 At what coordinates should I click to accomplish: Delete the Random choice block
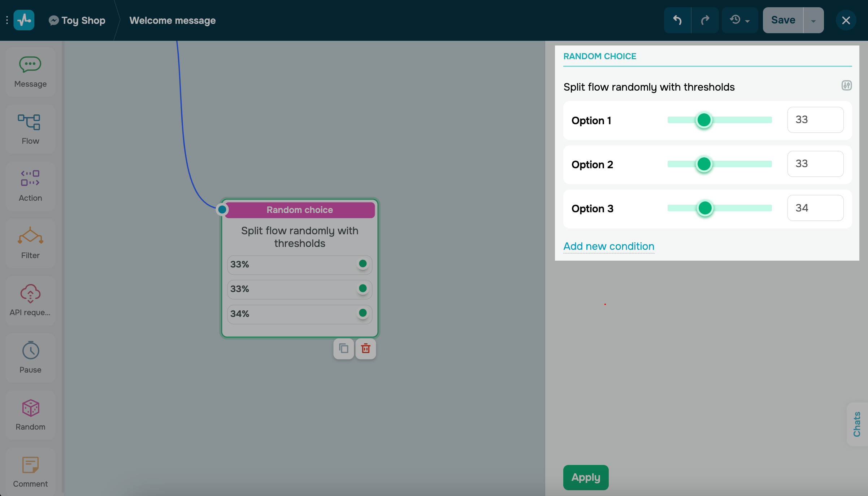[x=366, y=348]
